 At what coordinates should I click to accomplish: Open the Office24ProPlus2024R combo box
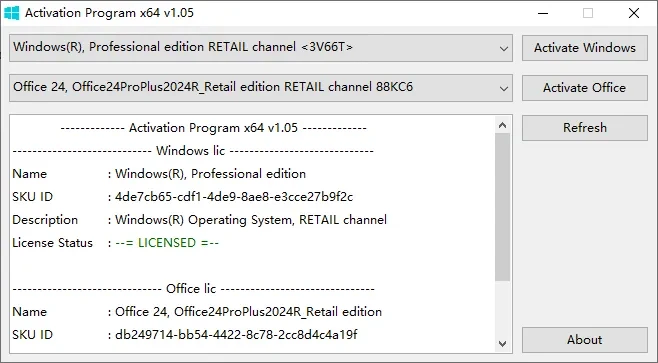pos(261,88)
